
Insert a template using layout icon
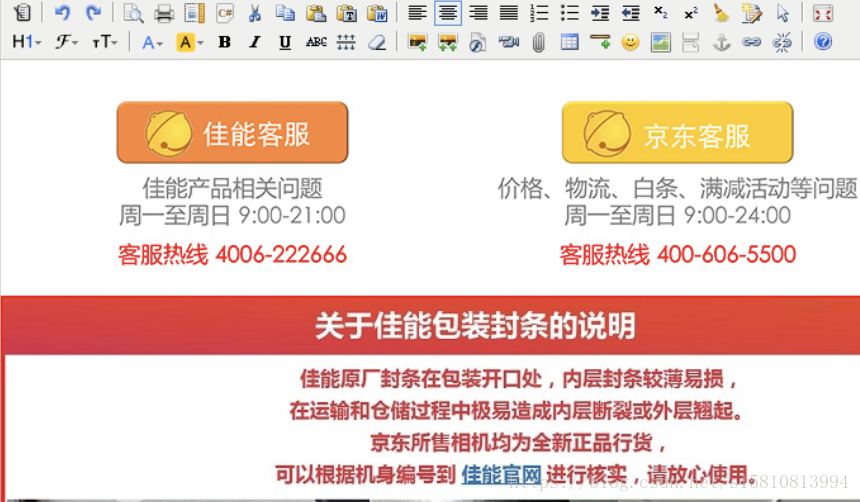194,12
